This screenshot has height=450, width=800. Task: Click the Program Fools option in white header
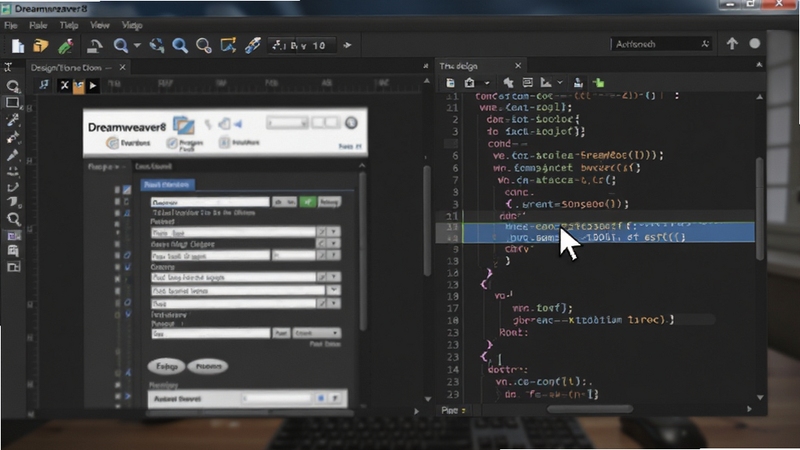click(x=186, y=145)
